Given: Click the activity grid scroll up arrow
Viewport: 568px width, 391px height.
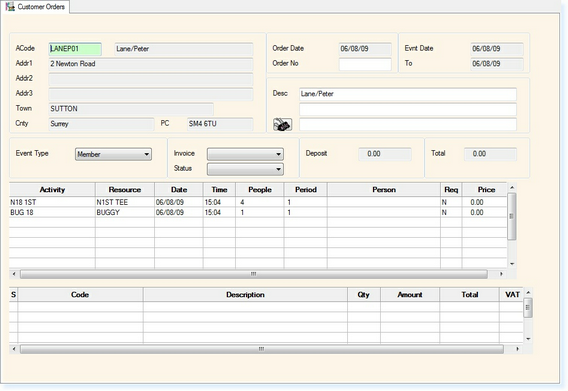Looking at the screenshot, I should 512,187.
